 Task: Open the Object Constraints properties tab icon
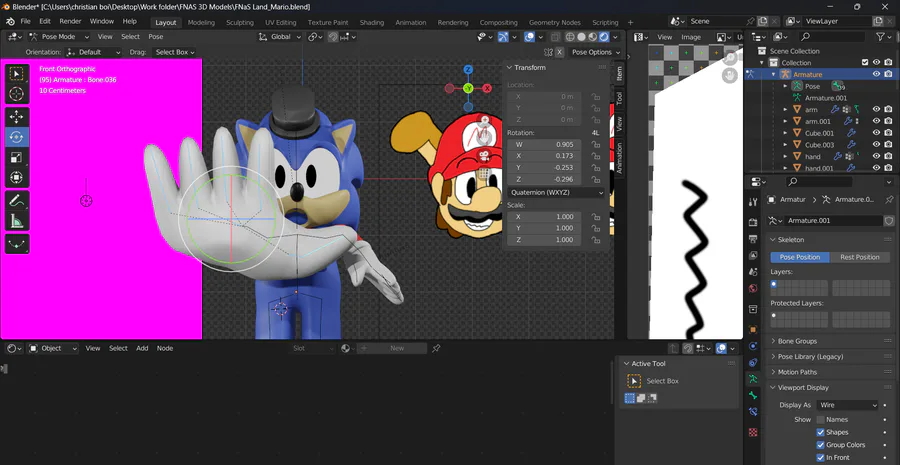pos(754,363)
